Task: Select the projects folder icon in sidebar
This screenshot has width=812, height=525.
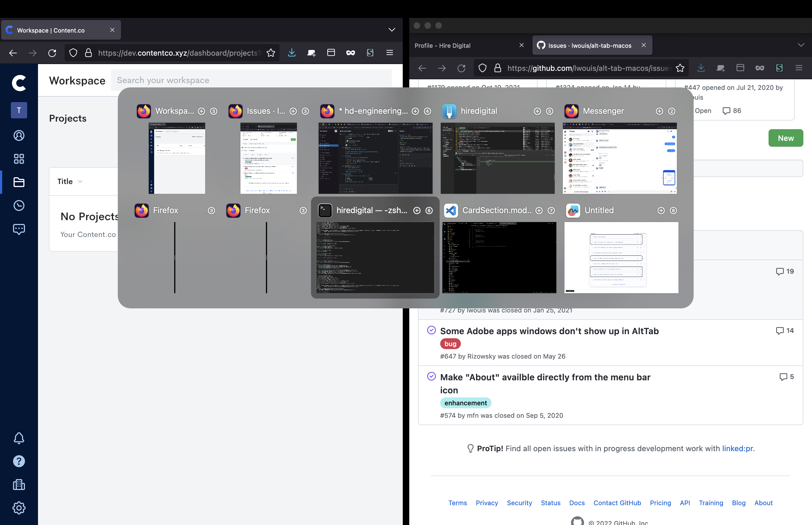Action: [x=19, y=182]
